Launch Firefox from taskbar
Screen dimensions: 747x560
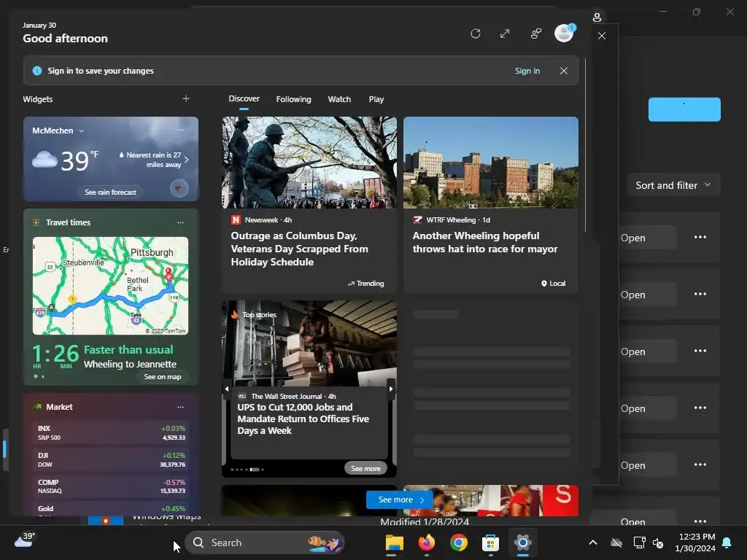point(426,542)
